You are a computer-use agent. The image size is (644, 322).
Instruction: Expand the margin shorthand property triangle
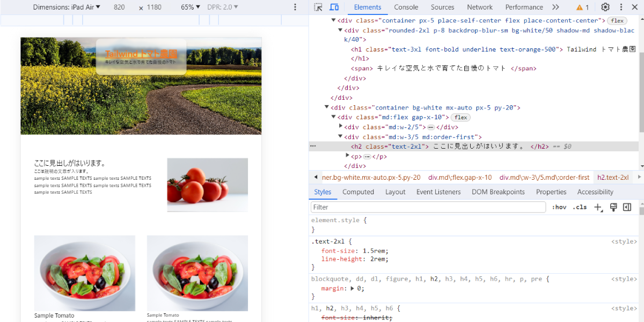(352, 289)
